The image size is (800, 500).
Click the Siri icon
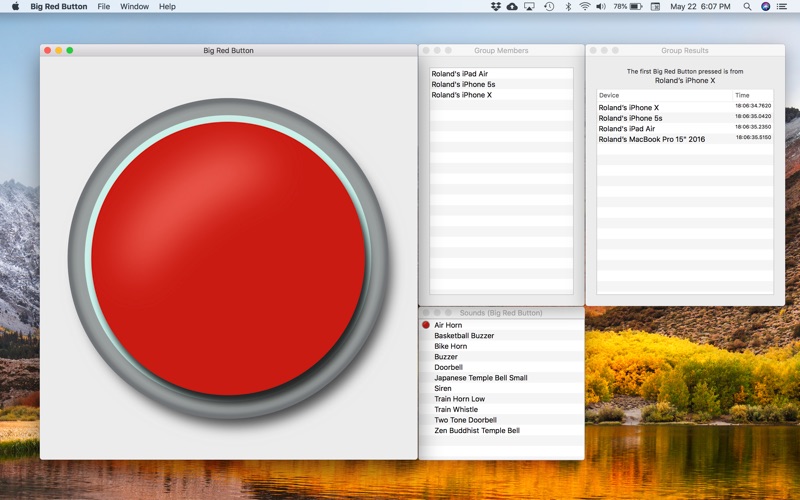coord(765,7)
